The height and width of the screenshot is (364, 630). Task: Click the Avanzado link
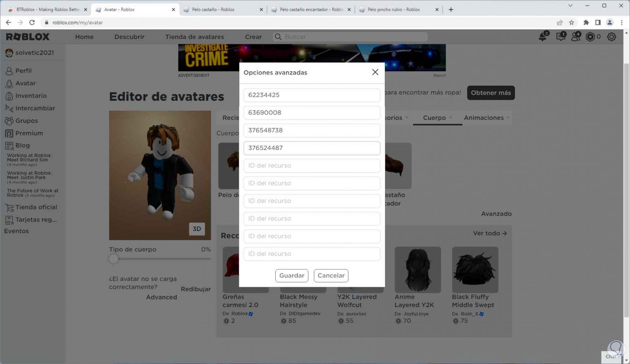[x=496, y=214]
